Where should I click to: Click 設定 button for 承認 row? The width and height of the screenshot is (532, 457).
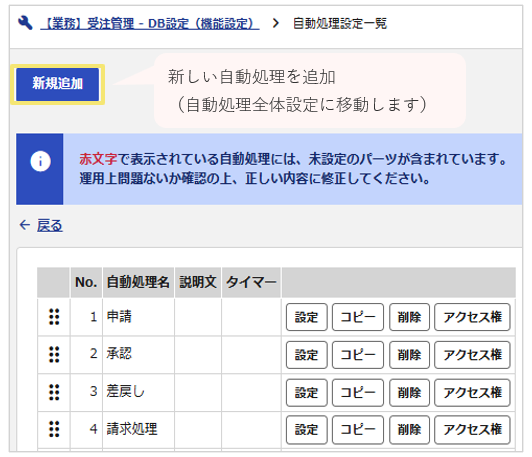click(307, 355)
